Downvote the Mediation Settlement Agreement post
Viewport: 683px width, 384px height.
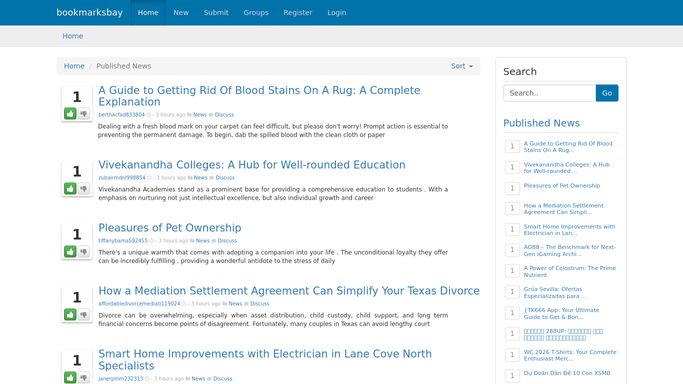(84, 314)
